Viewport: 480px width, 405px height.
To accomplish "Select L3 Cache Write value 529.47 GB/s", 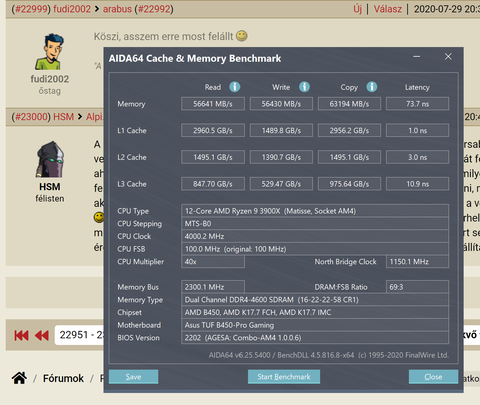I will click(281, 184).
